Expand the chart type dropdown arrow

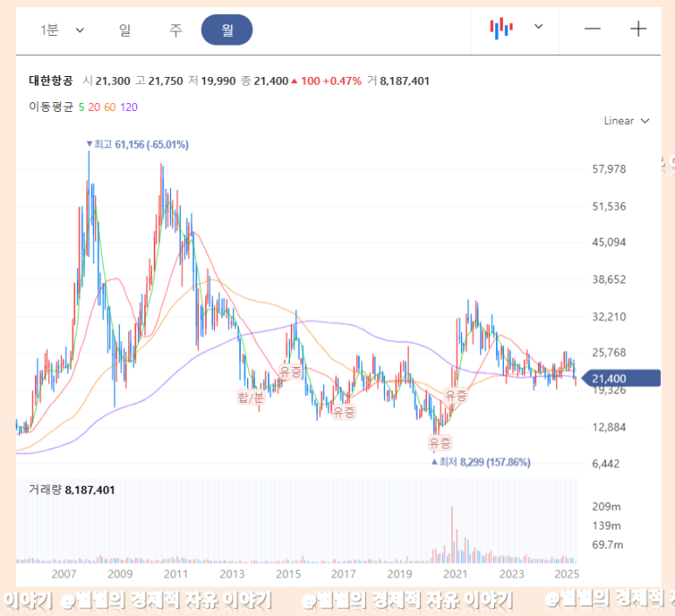pyautogui.click(x=539, y=27)
